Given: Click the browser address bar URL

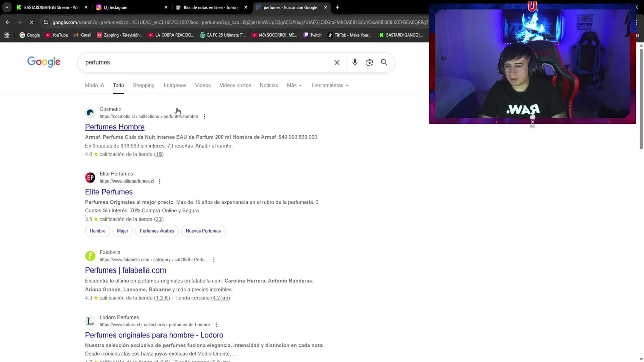Looking at the screenshot, I should [239, 22].
